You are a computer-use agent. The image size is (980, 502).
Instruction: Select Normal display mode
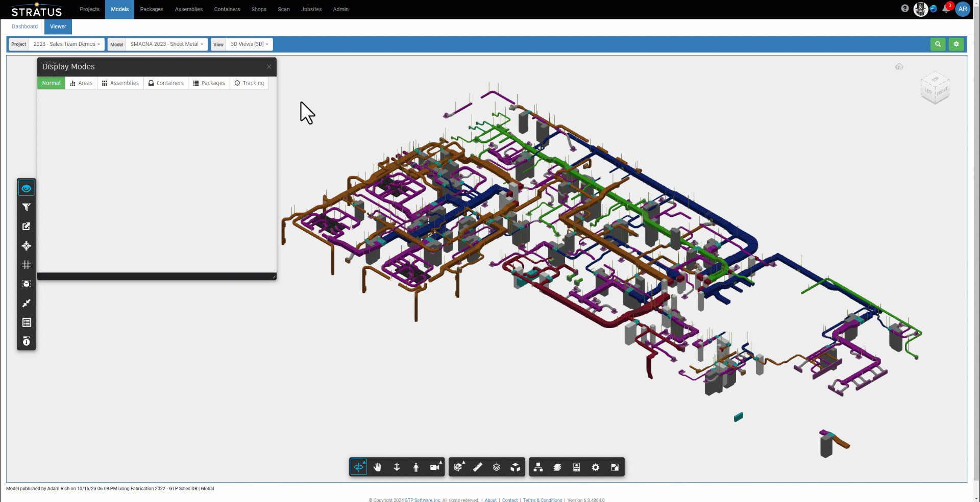pos(51,83)
